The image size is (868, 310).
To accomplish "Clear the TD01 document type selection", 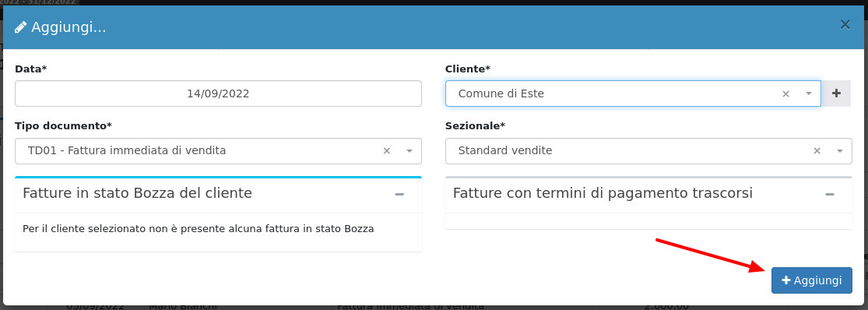I will tap(387, 151).
